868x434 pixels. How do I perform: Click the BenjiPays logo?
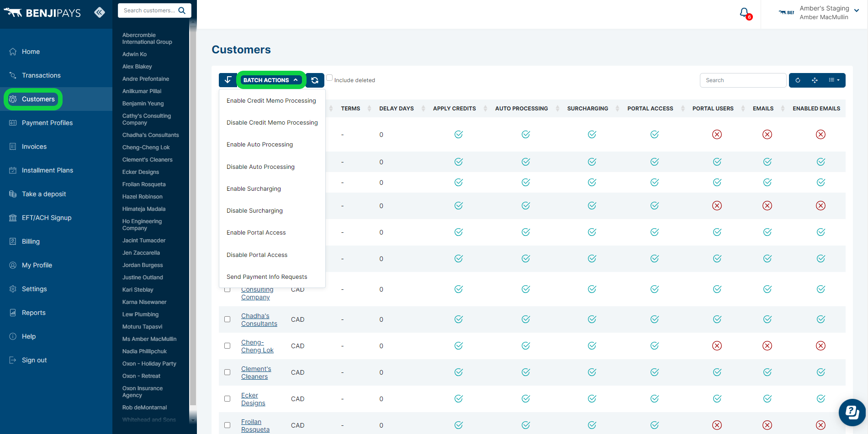point(42,13)
